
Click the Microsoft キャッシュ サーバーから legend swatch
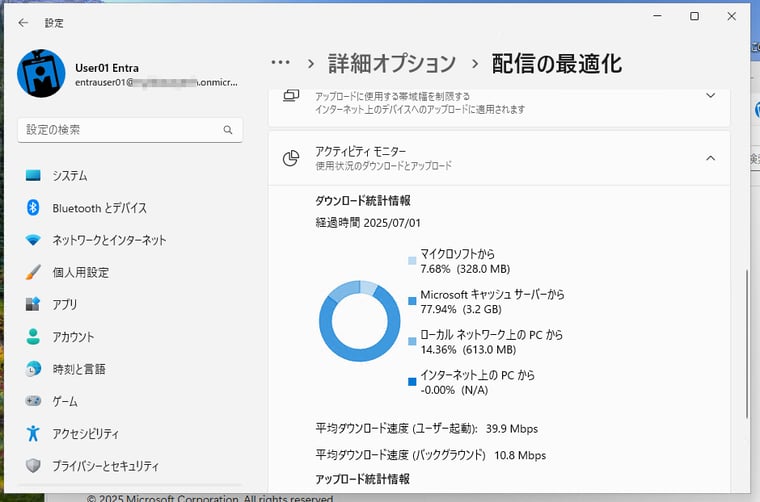412,301
